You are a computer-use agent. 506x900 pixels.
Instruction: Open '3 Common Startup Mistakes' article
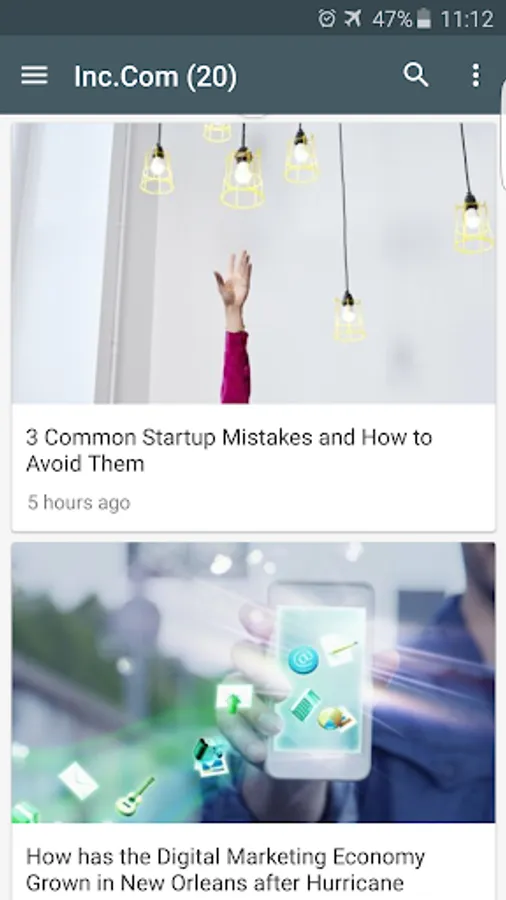[x=229, y=450]
